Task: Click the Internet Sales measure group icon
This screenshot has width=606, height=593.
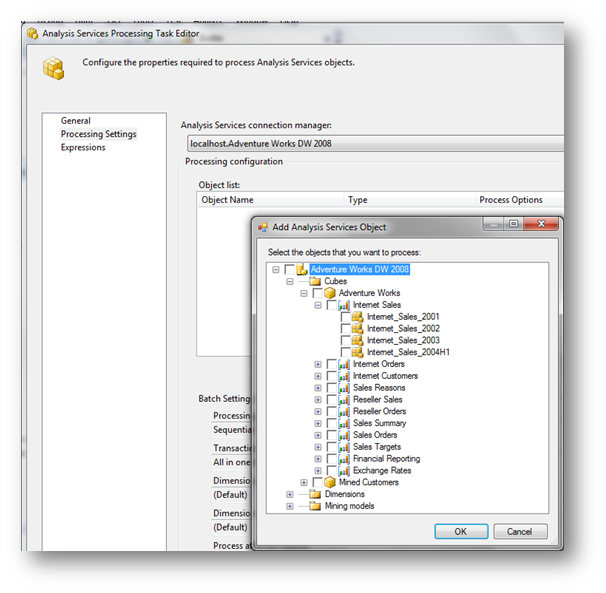Action: [x=344, y=305]
